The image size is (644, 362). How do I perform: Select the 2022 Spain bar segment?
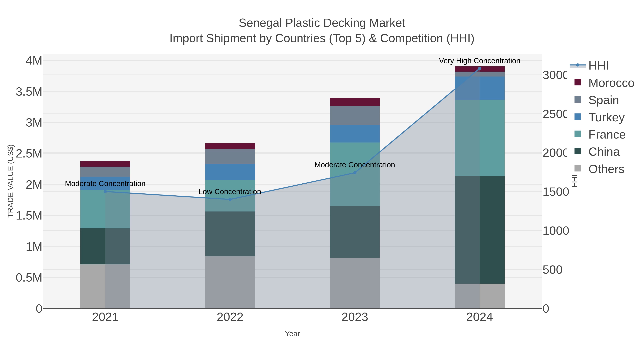230,157
